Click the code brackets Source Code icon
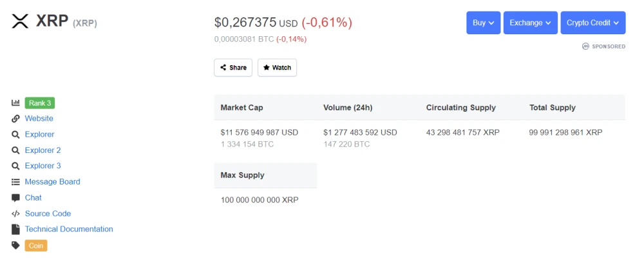The height and width of the screenshot is (258, 644). pyautogui.click(x=15, y=213)
